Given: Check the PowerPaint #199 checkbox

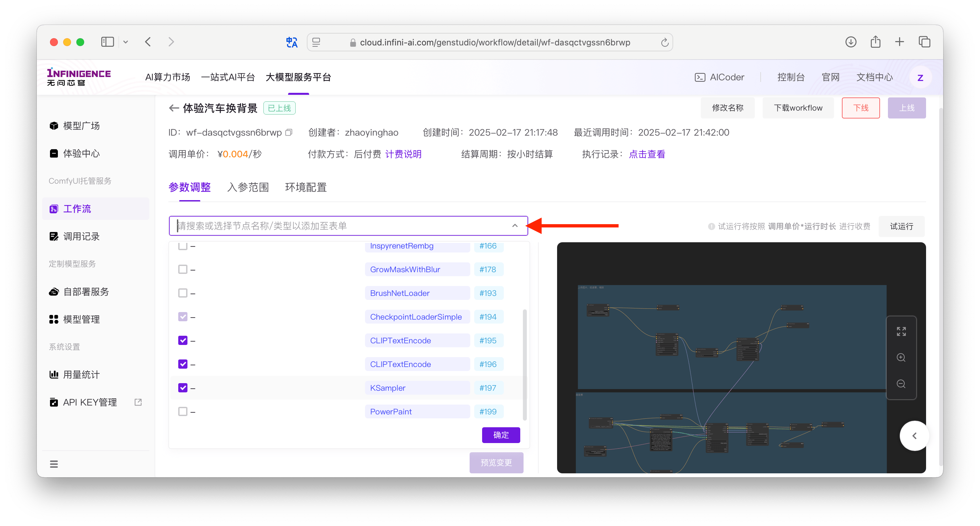Looking at the screenshot, I should pos(183,411).
